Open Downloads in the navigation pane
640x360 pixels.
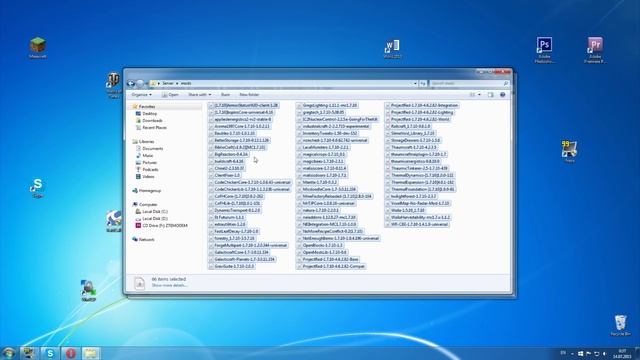pyautogui.click(x=152, y=120)
